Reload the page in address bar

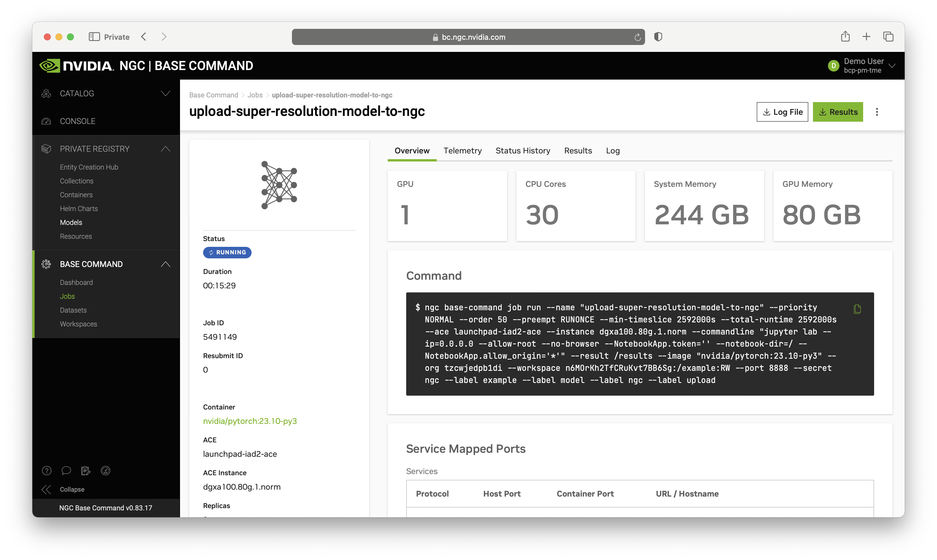point(637,37)
